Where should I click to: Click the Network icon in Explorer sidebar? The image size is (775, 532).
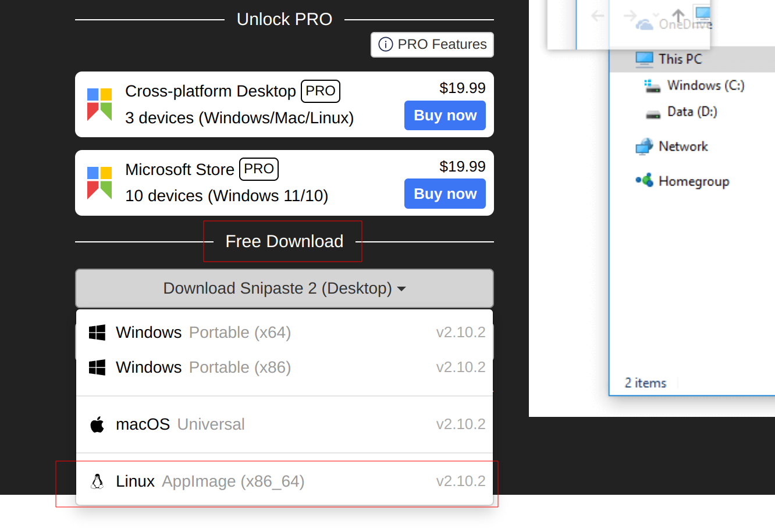(644, 147)
